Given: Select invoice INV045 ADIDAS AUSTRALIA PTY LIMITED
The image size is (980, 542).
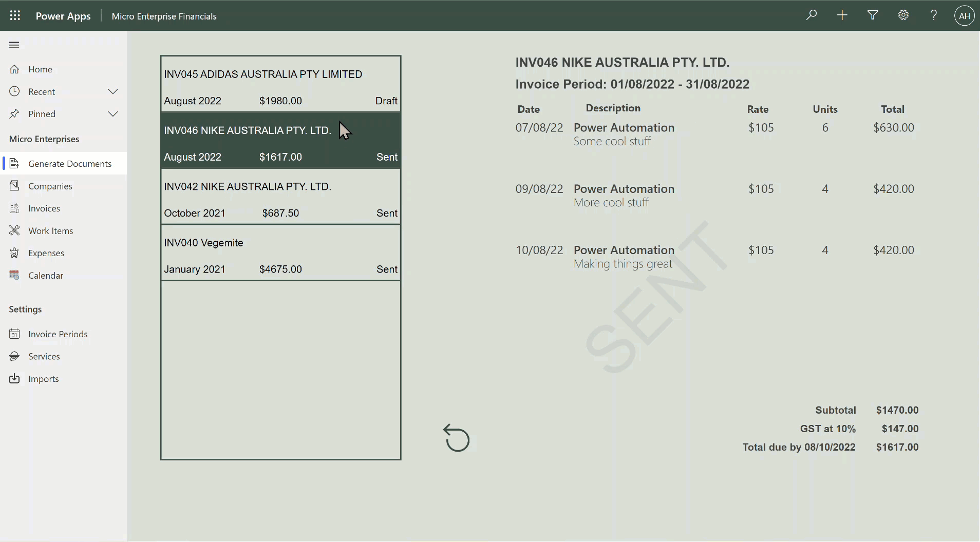Looking at the screenshot, I should pos(280,84).
